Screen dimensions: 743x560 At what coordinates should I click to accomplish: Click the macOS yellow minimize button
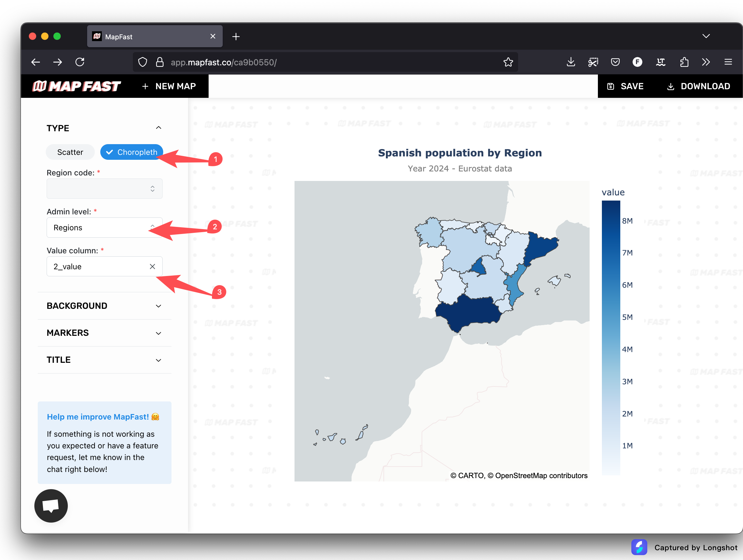[45, 36]
